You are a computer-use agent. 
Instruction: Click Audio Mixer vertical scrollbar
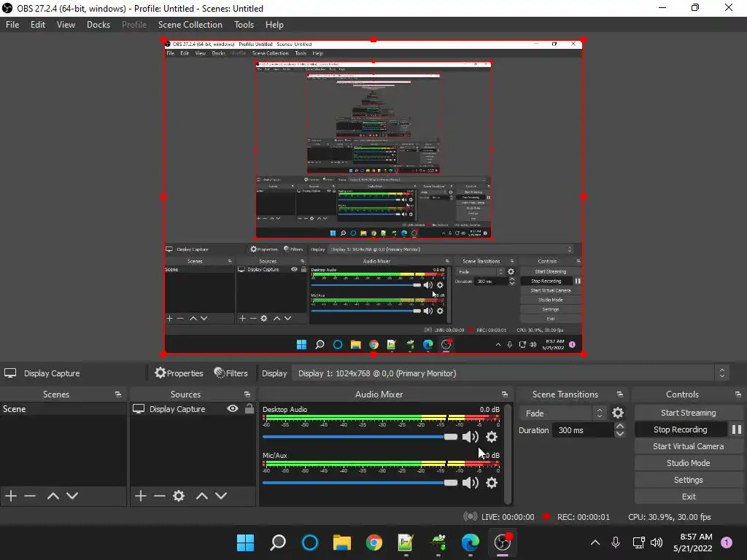tap(508, 454)
